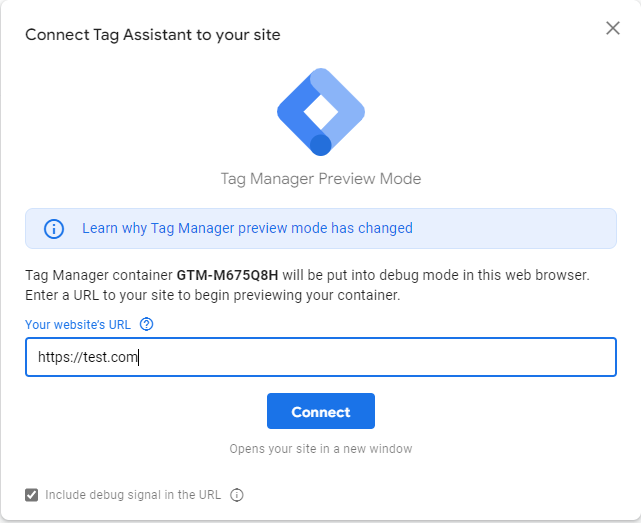641x523 pixels.
Task: Click the "Include debug signal in the URL" label
Action: [134, 495]
